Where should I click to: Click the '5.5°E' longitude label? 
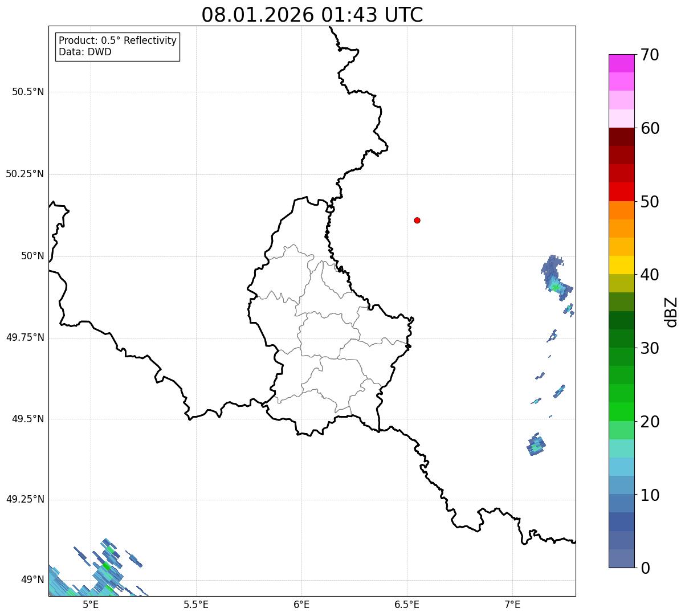coord(196,605)
